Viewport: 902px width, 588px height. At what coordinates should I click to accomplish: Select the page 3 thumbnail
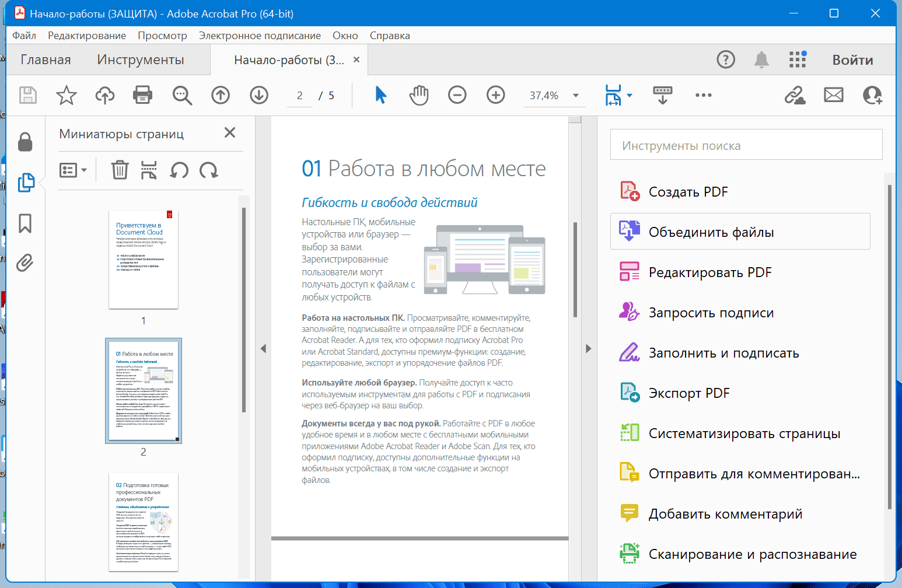[x=144, y=522]
